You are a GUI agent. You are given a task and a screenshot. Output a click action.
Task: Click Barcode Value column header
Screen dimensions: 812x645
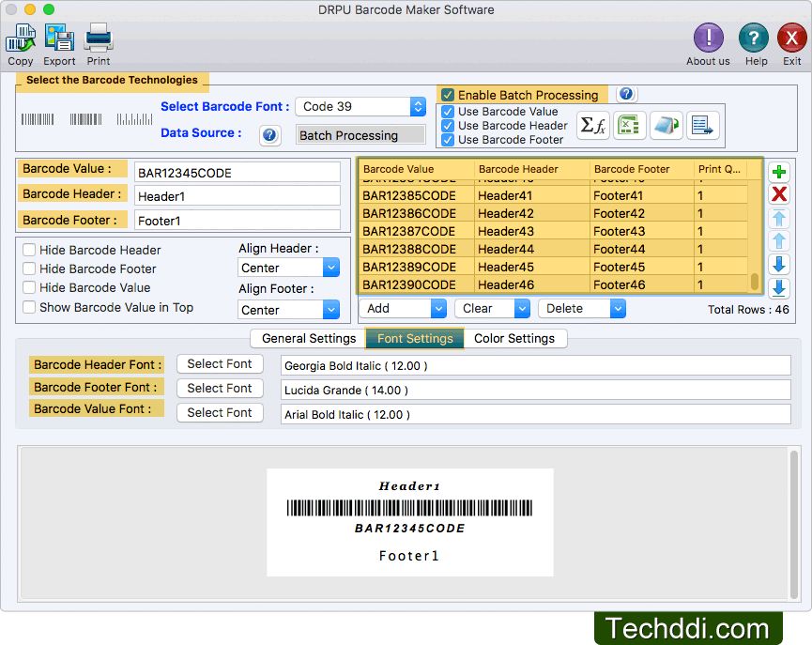click(417, 169)
